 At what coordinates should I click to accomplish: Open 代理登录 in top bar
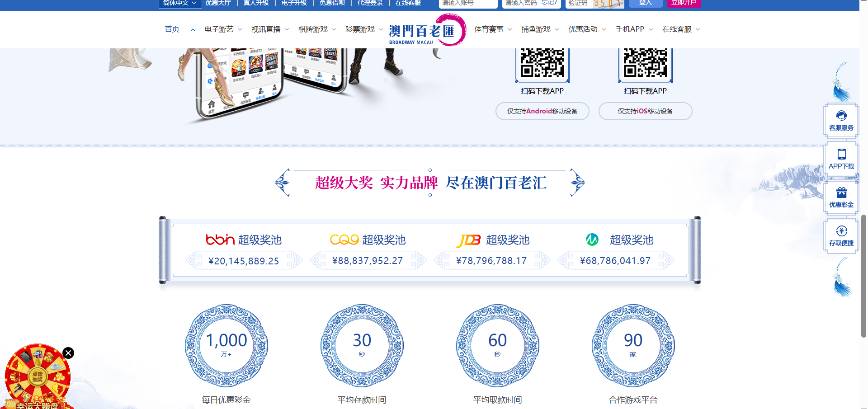click(x=370, y=3)
